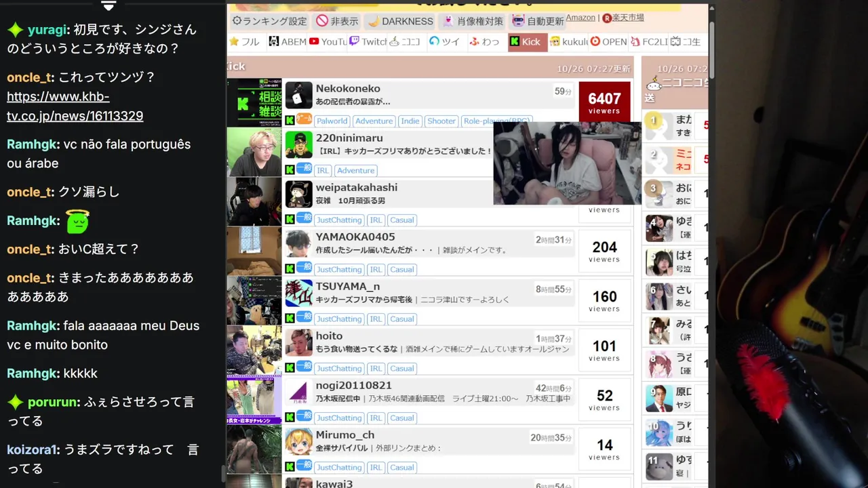This screenshot has height=488, width=868.
Task: Open weipatakahashi stream link
Action: (357, 188)
